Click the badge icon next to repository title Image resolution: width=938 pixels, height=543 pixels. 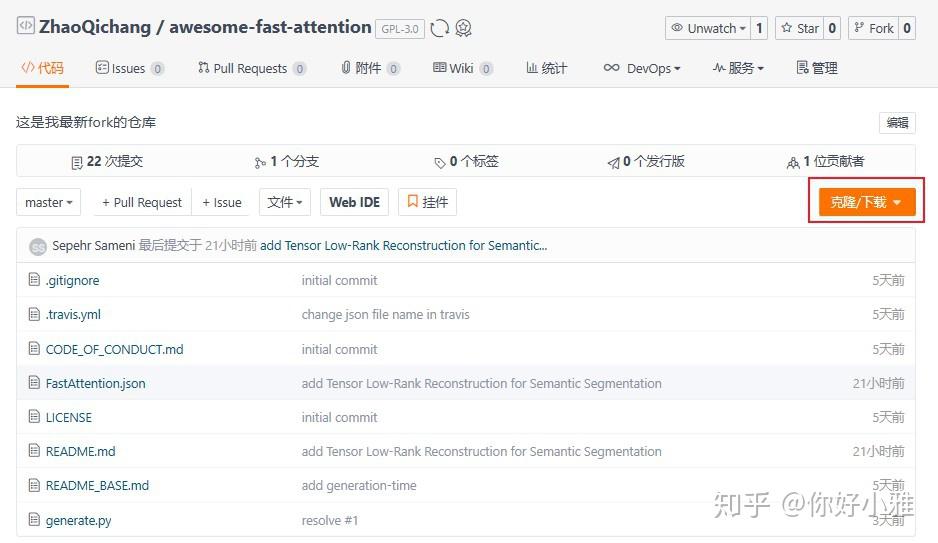(463, 28)
